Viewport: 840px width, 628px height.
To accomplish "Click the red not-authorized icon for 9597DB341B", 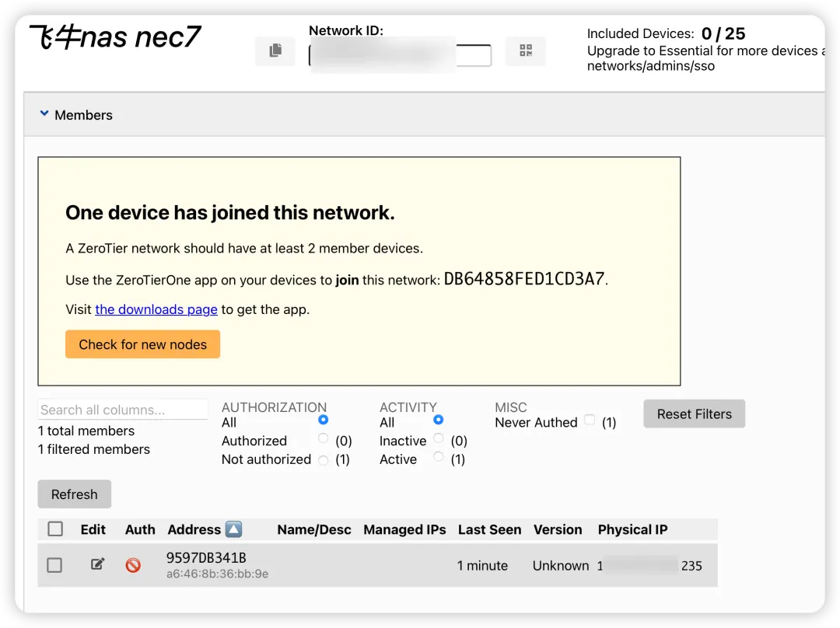I will pos(133,565).
